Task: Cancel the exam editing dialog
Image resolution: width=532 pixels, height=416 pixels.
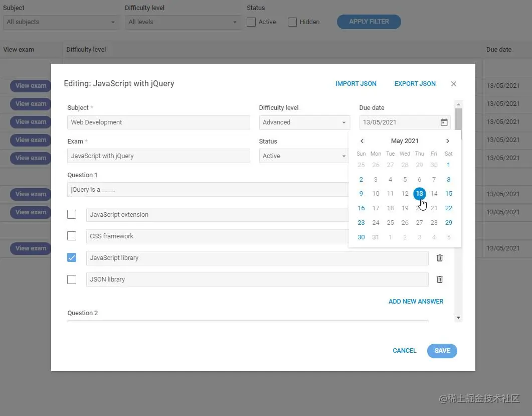Action: pyautogui.click(x=405, y=350)
